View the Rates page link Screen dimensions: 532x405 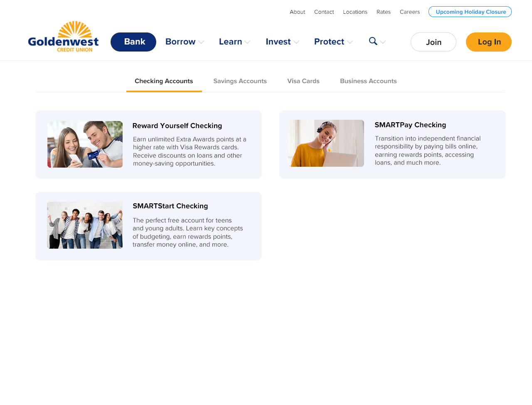[383, 12]
